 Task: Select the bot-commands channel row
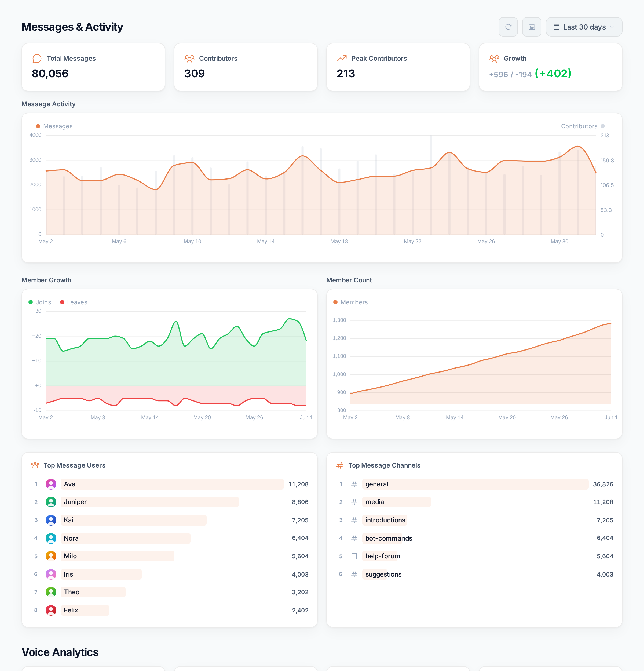coord(475,538)
